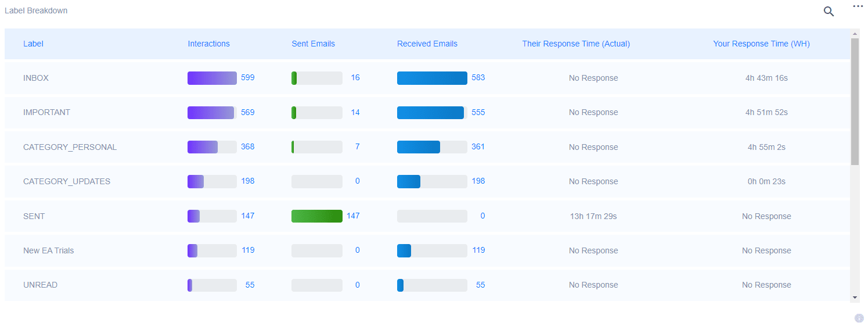Click the 599 interactions value

pos(248,77)
